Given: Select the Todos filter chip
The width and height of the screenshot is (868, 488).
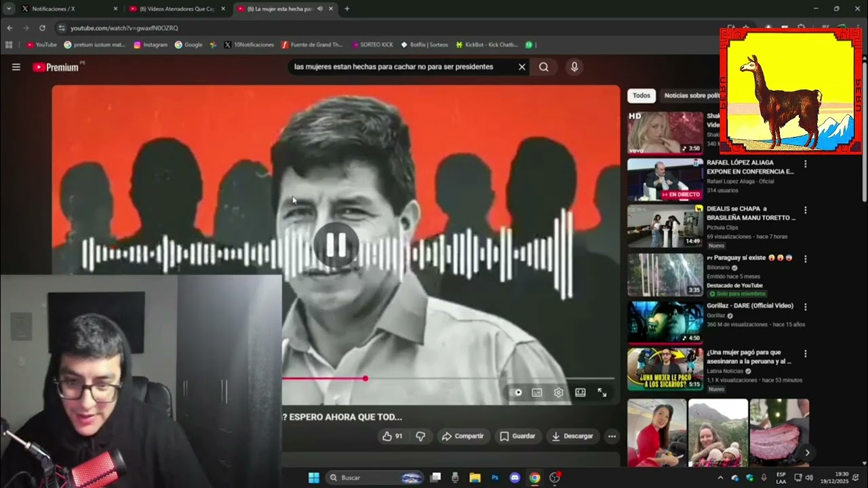Looking at the screenshot, I should coord(642,96).
